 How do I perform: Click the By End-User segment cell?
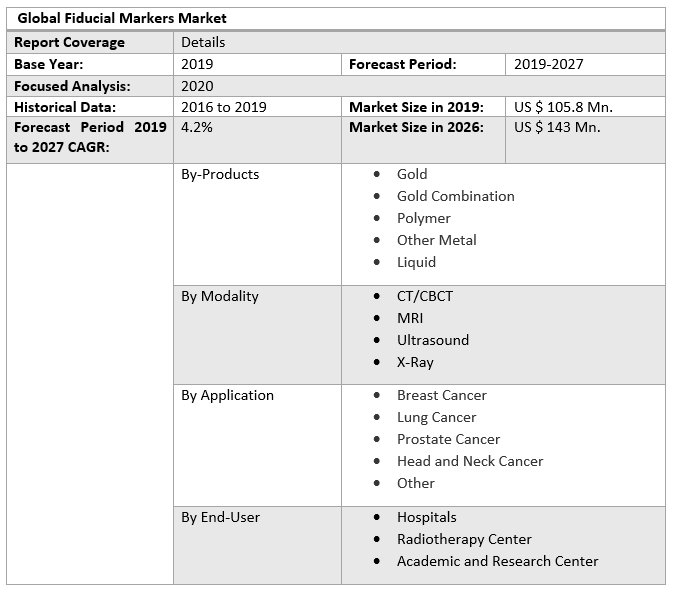pos(221,517)
